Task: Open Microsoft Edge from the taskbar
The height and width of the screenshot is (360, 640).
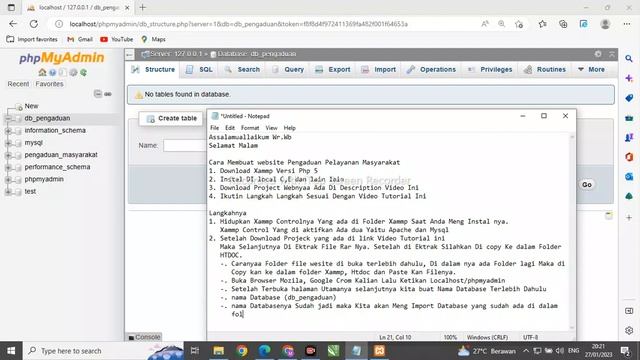Action: (264, 351)
